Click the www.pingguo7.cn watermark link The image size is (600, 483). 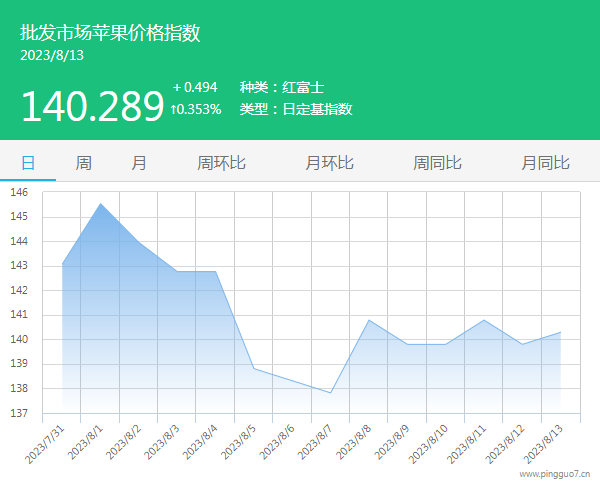[x=548, y=474]
